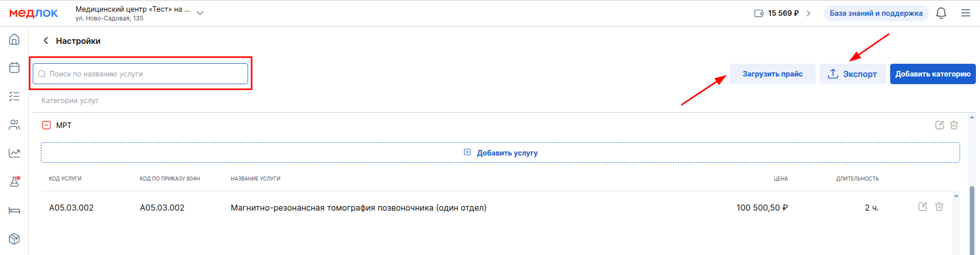This screenshot has width=980, height=255.
Task: Open the patients icon in sidebar
Action: click(14, 125)
